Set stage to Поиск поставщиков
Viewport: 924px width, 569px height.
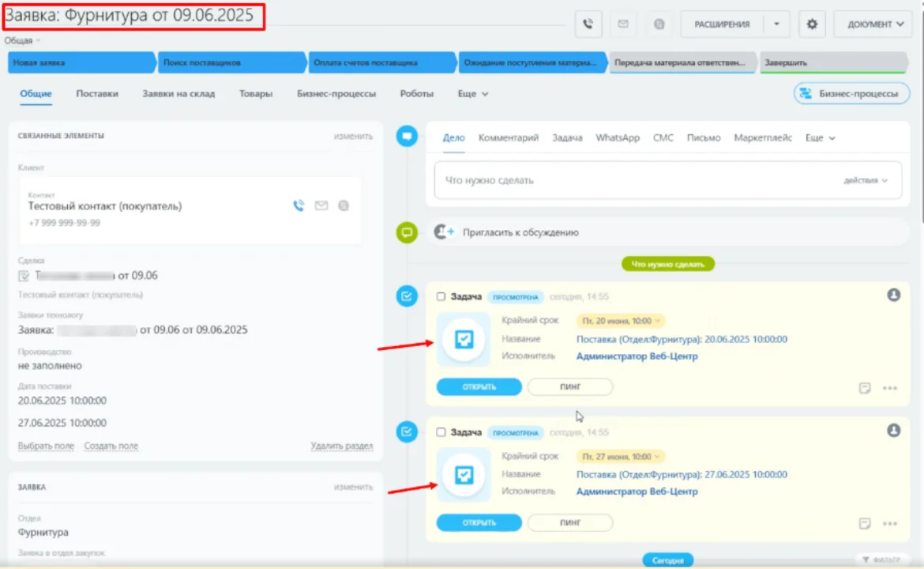point(231,62)
